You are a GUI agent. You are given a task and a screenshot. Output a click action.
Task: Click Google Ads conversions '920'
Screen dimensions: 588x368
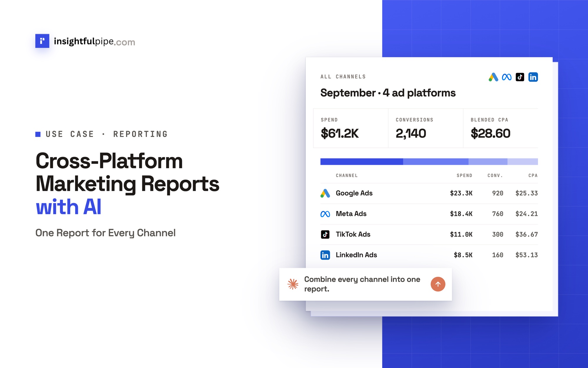[498, 193]
